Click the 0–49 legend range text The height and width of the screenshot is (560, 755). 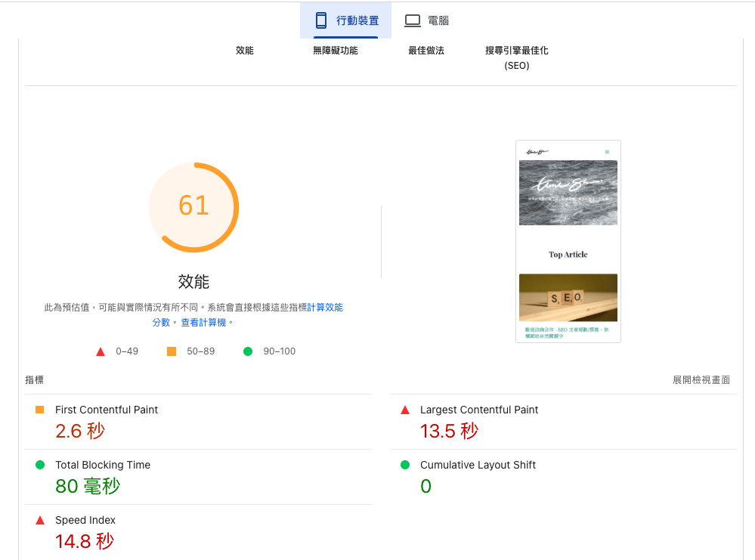tap(127, 351)
